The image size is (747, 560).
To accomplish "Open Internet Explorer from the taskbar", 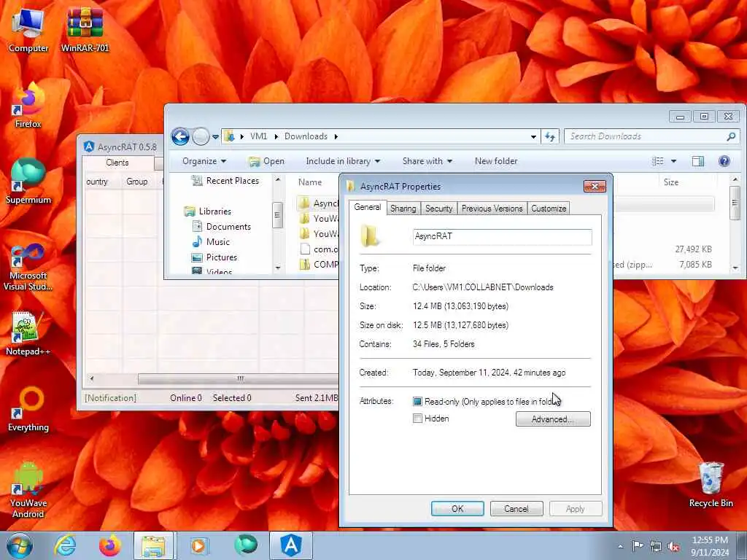I will click(65, 545).
